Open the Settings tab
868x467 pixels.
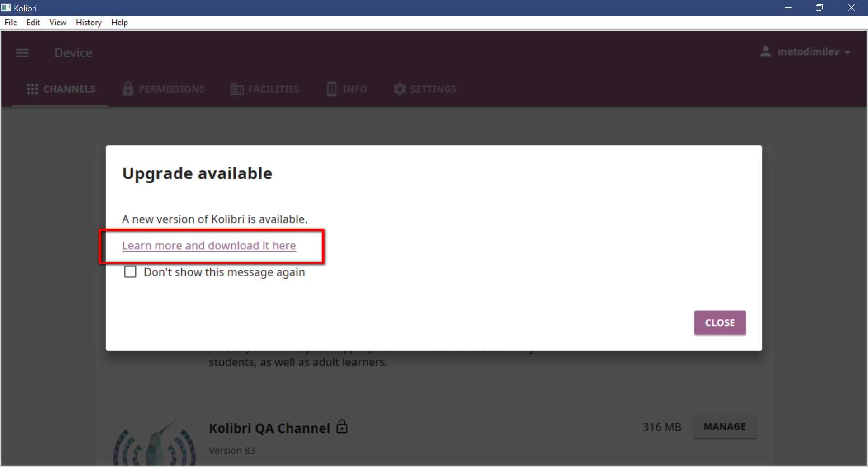425,89
